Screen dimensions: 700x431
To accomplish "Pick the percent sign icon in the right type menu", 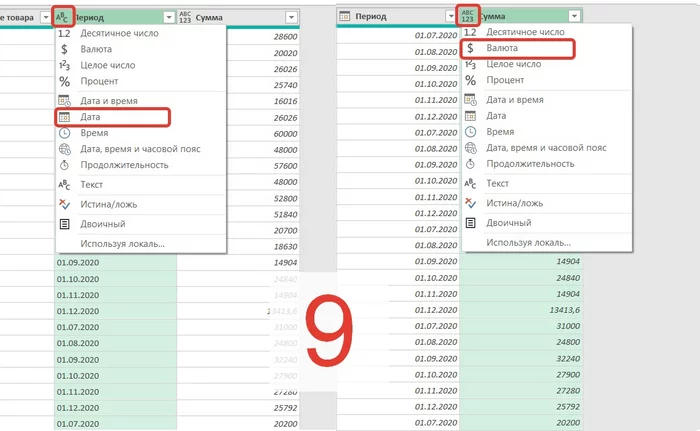I will click(470, 80).
